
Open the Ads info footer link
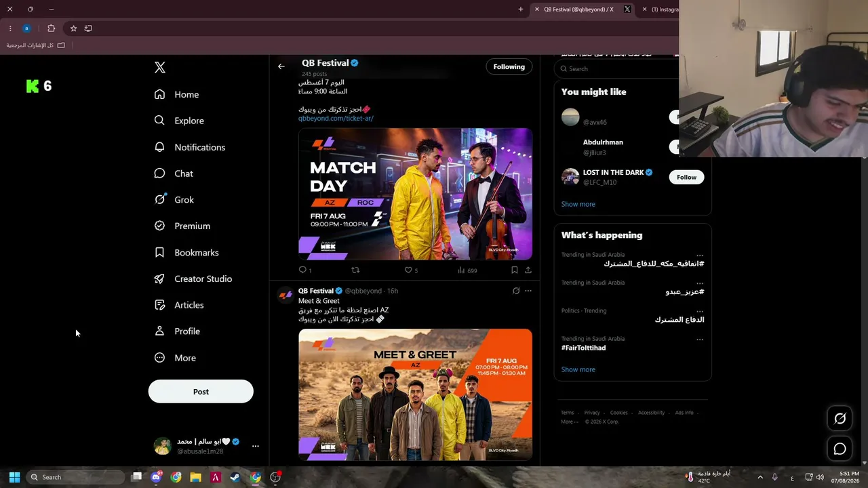click(684, 413)
